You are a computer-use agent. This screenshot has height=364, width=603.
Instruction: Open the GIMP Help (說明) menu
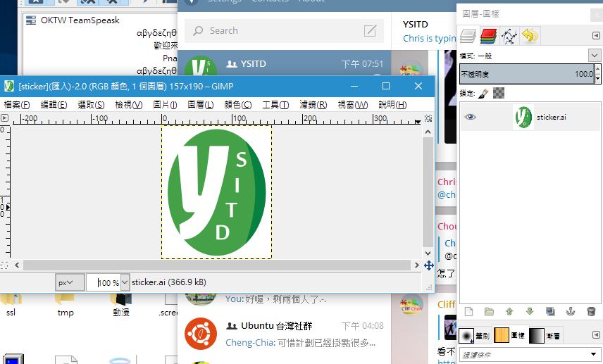pyautogui.click(x=392, y=104)
